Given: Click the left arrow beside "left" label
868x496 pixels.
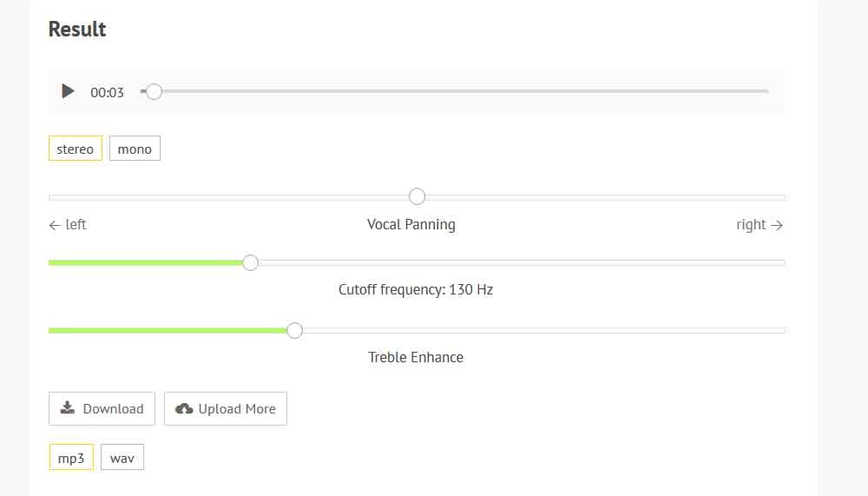Looking at the screenshot, I should point(55,225).
